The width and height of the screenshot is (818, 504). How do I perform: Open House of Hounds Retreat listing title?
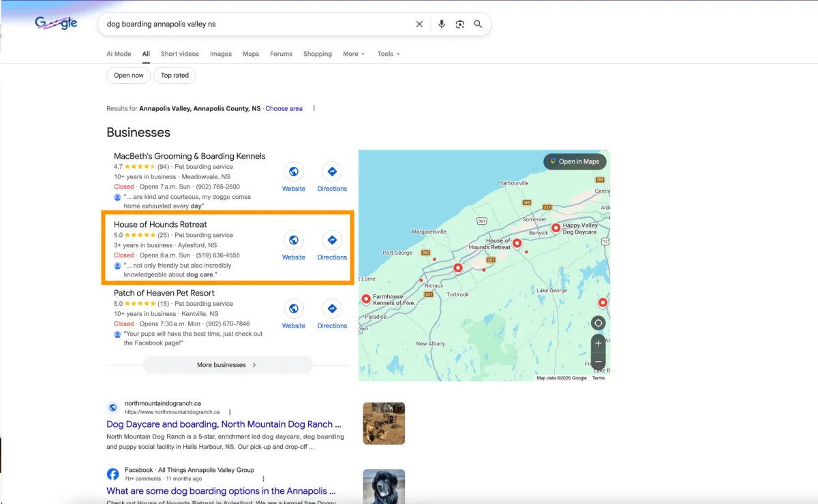click(160, 224)
